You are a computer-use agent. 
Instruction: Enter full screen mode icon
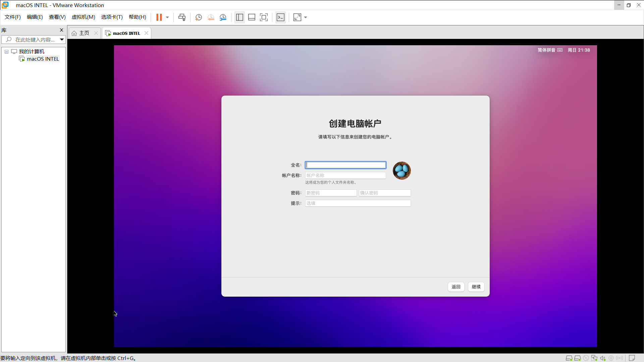(264, 17)
